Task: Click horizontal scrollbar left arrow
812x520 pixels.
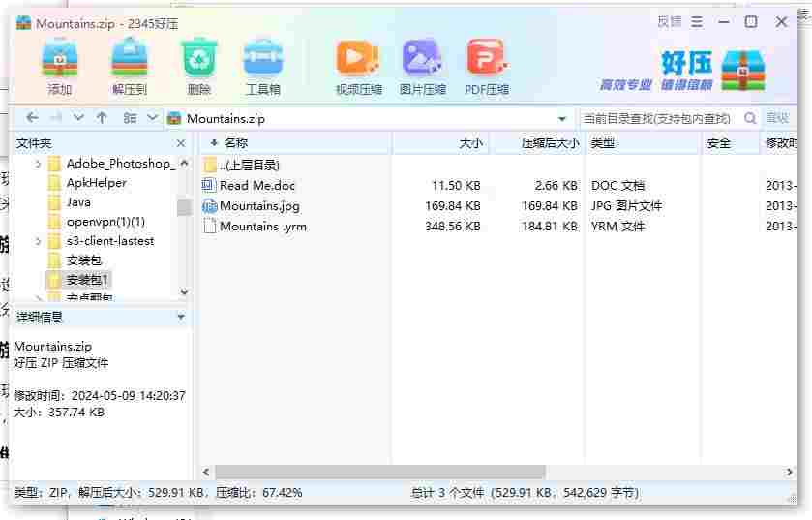Action: coord(206,472)
